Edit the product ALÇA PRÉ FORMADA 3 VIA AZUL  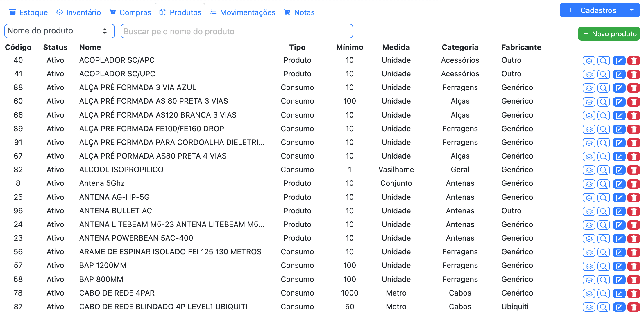[x=619, y=88]
